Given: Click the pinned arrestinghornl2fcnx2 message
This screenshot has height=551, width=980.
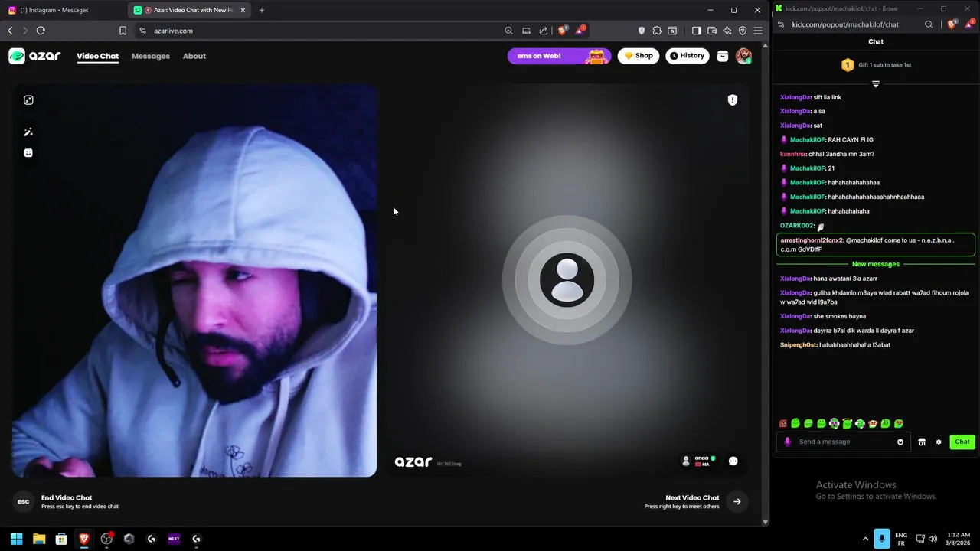Looking at the screenshot, I should [876, 245].
